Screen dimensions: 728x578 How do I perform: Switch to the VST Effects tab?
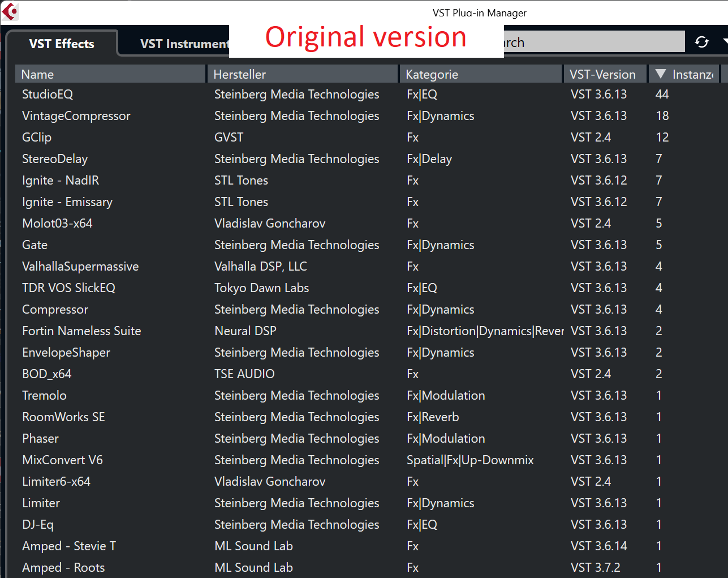[x=62, y=44]
